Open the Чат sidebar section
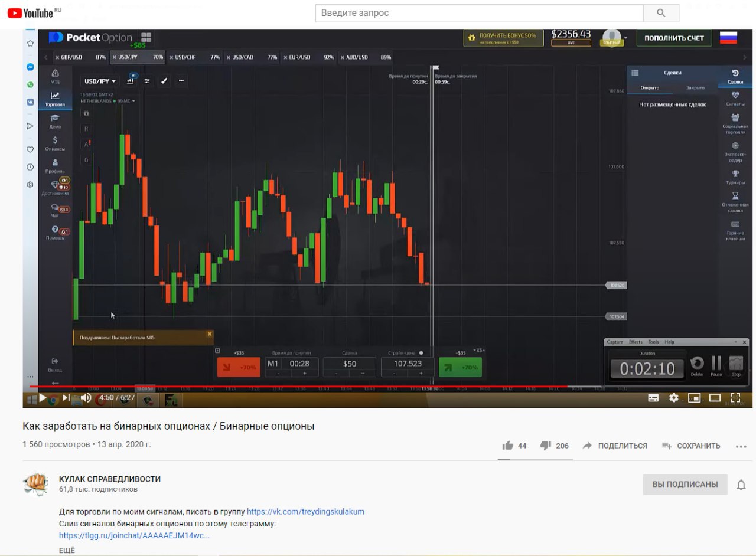This screenshot has width=756, height=556. (x=55, y=211)
